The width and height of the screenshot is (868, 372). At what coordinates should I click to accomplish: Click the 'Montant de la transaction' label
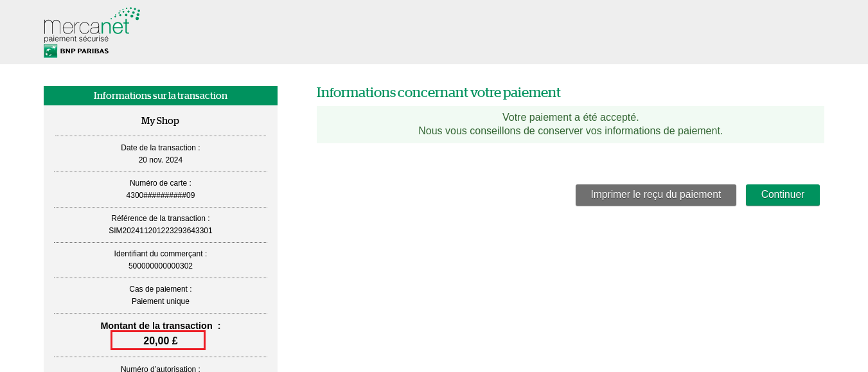[156, 326]
